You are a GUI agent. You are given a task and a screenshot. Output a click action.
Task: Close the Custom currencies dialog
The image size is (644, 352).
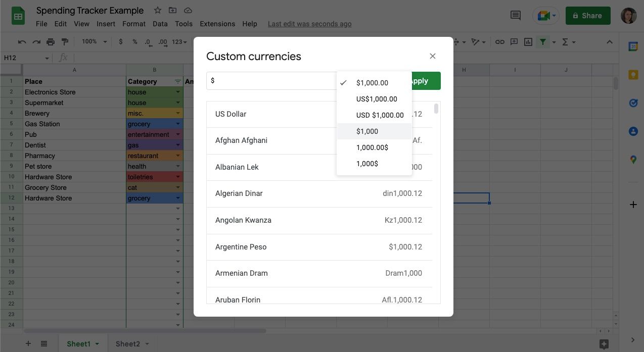(432, 56)
